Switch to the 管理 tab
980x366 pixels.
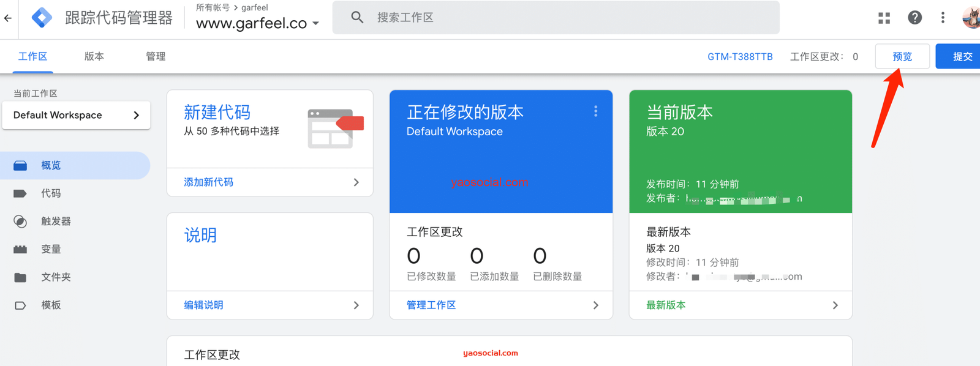(156, 56)
